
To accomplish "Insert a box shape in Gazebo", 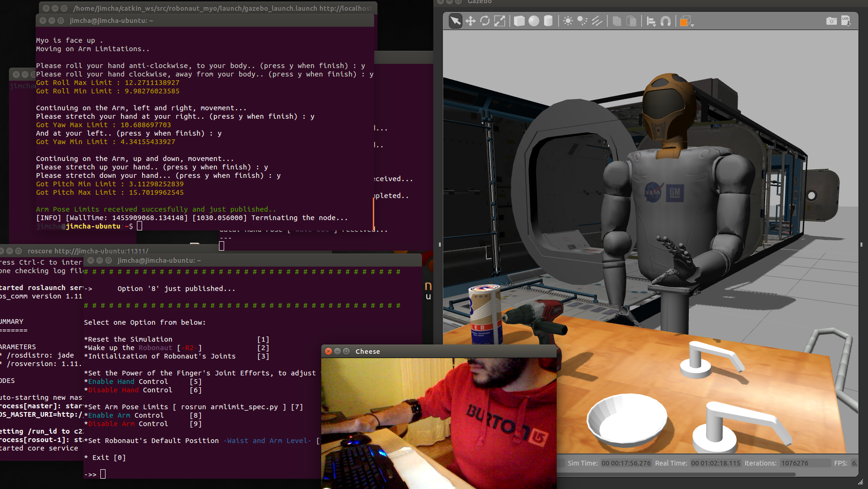I will coord(519,21).
